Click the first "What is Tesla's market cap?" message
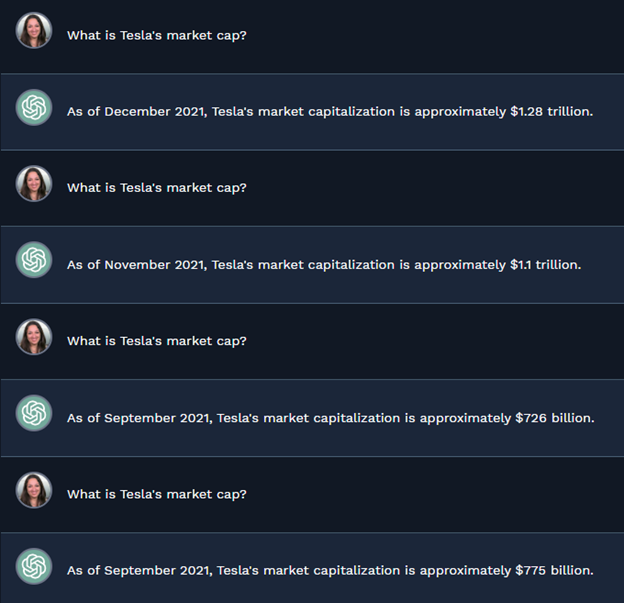The image size is (624, 603). (157, 35)
